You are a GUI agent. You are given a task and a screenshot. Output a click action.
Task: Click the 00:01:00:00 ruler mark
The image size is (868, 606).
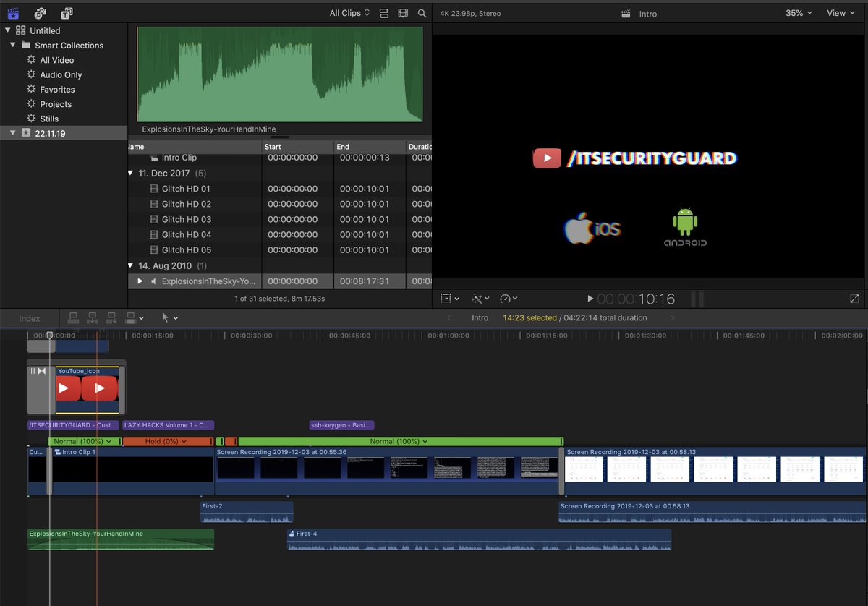(448, 336)
